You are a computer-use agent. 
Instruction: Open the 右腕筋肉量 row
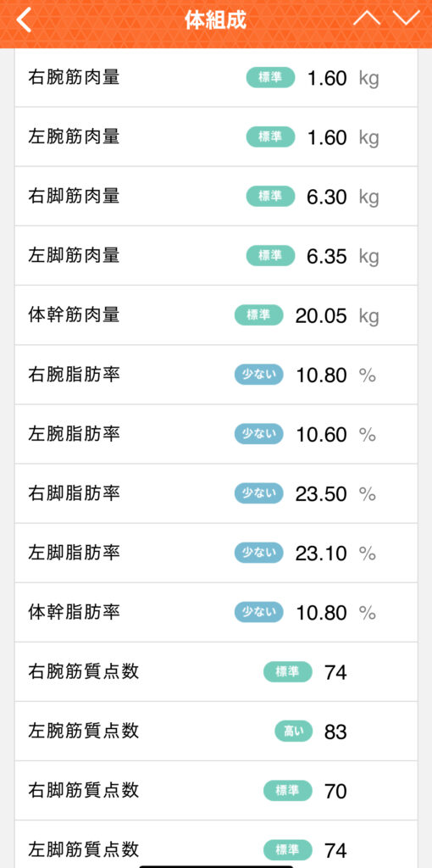pyautogui.click(x=216, y=77)
